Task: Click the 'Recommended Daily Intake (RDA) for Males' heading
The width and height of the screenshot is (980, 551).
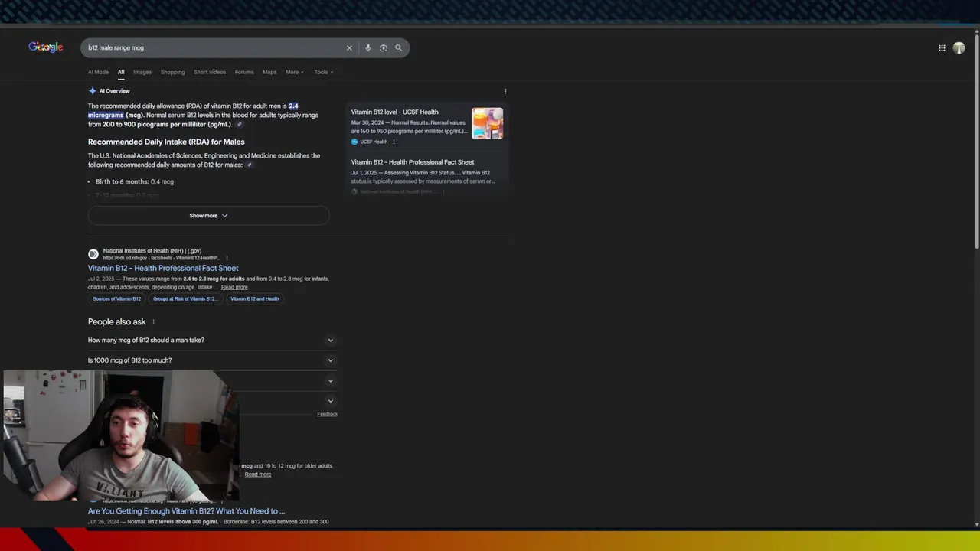Action: point(166,142)
